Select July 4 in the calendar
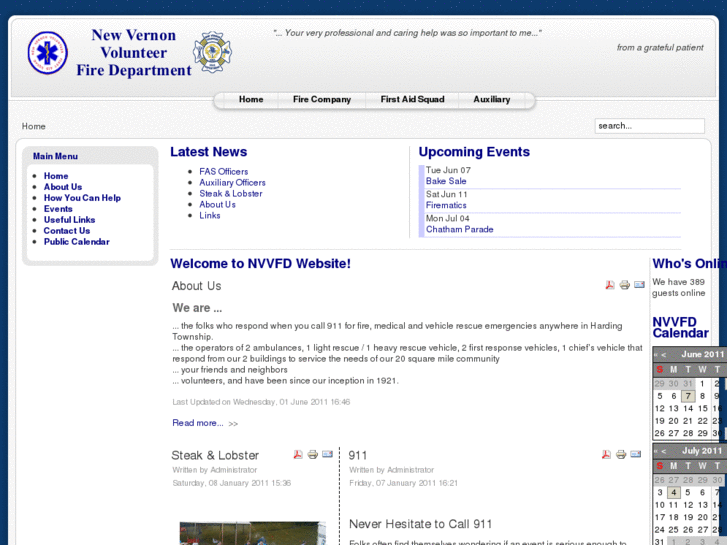This screenshot has height=545, width=727. click(x=673, y=493)
